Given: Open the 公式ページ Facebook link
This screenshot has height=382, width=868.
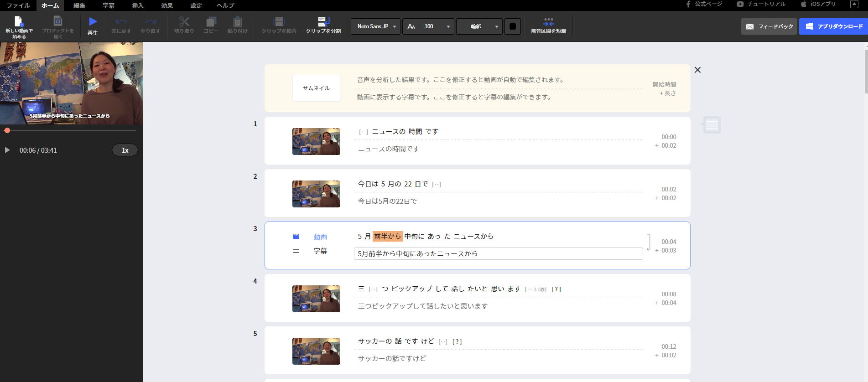Looking at the screenshot, I should coord(704,4).
